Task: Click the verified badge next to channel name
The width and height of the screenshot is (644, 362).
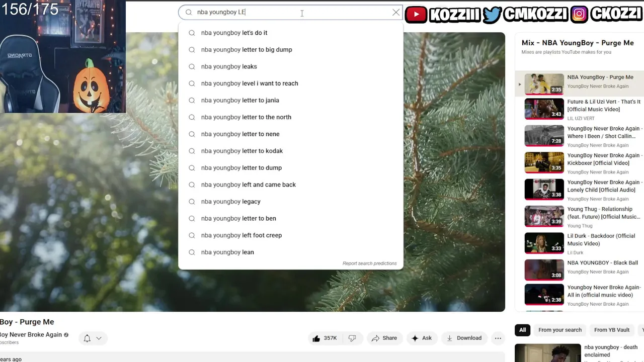Action: tap(66, 335)
